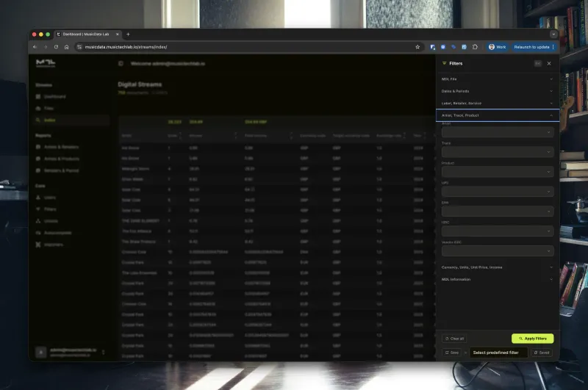588x390 pixels.
Task: Click the Work profile button
Action: 498,47
